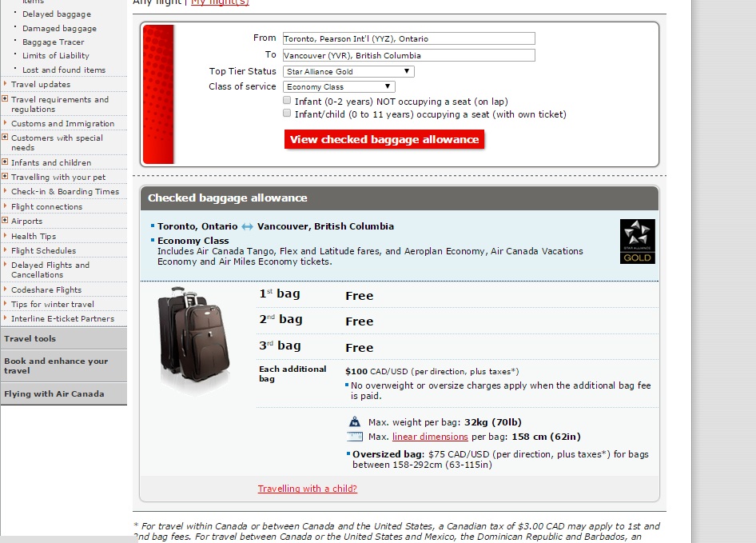Click the Star Alliance Gold logo
This screenshot has width=756, height=543.
638,242
